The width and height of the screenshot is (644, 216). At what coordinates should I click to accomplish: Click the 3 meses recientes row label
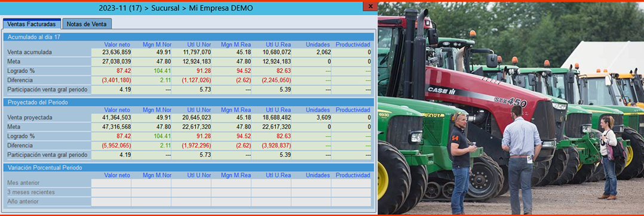click(x=31, y=192)
